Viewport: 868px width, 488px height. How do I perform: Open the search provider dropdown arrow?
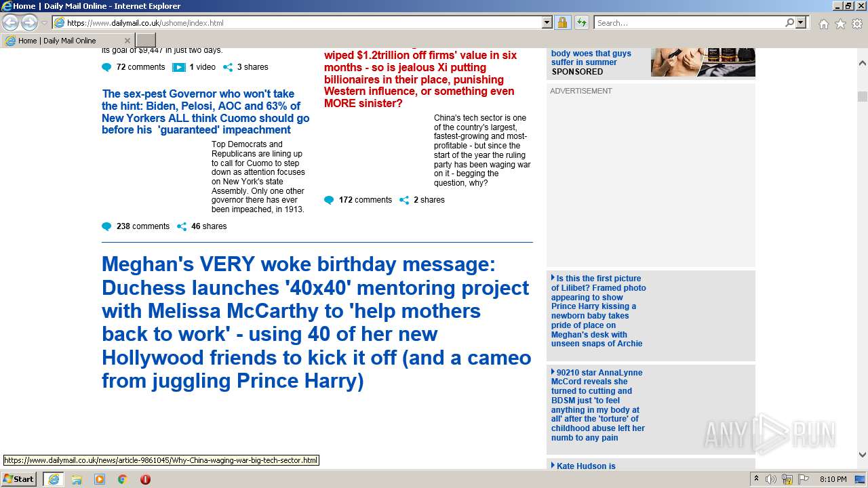(801, 22)
